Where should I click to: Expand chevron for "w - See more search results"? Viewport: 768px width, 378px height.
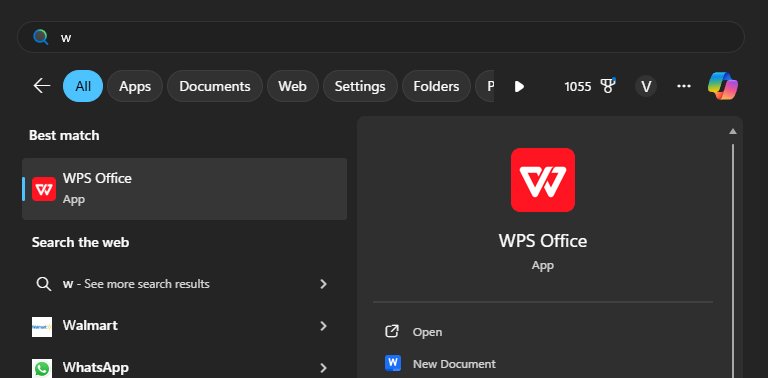(323, 284)
